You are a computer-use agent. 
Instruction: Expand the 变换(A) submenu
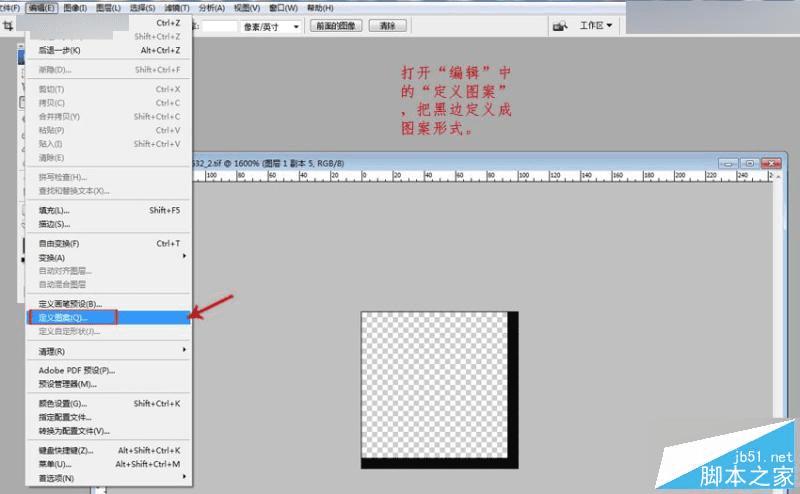coord(109,257)
